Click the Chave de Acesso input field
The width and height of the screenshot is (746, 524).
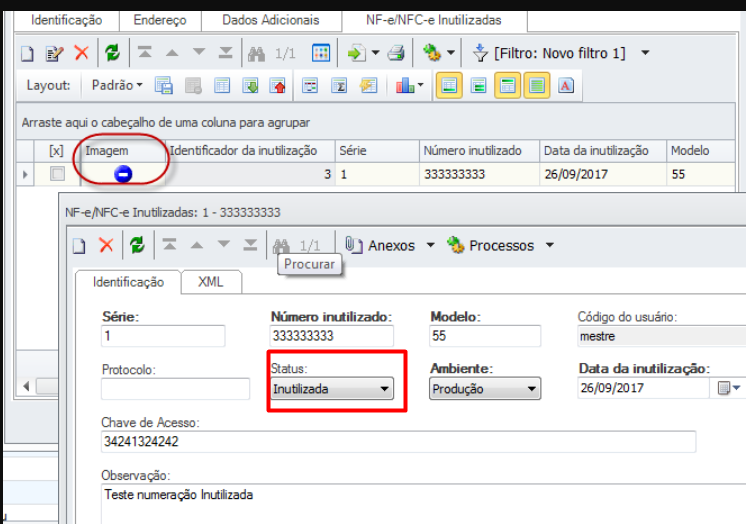(398, 442)
